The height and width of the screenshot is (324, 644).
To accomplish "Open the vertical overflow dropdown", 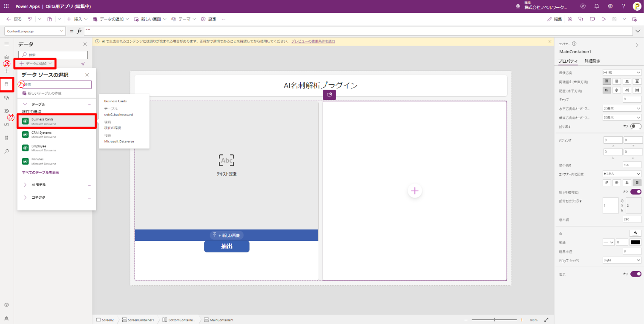I will (x=622, y=117).
